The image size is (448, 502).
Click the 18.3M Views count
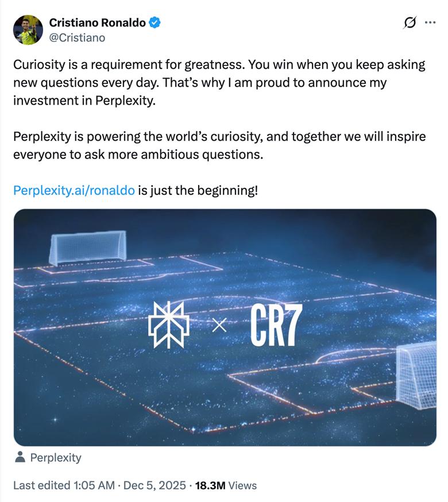point(226,485)
